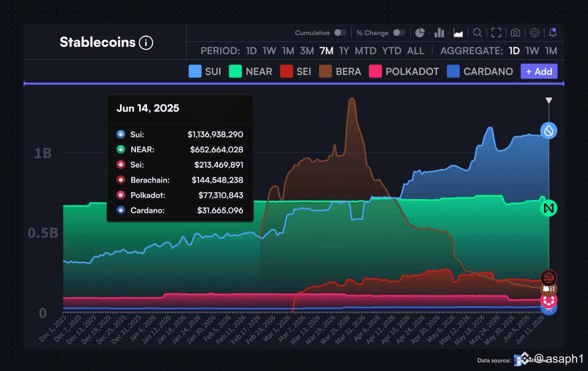Click the Cardano value $31,665,096
The image size is (588, 371).
point(220,210)
